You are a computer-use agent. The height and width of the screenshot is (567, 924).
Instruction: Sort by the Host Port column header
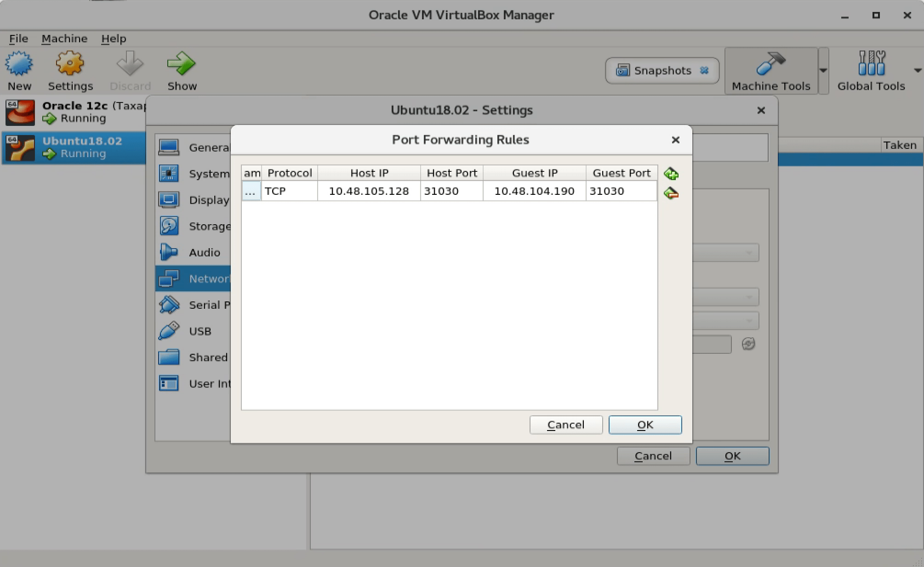click(452, 173)
